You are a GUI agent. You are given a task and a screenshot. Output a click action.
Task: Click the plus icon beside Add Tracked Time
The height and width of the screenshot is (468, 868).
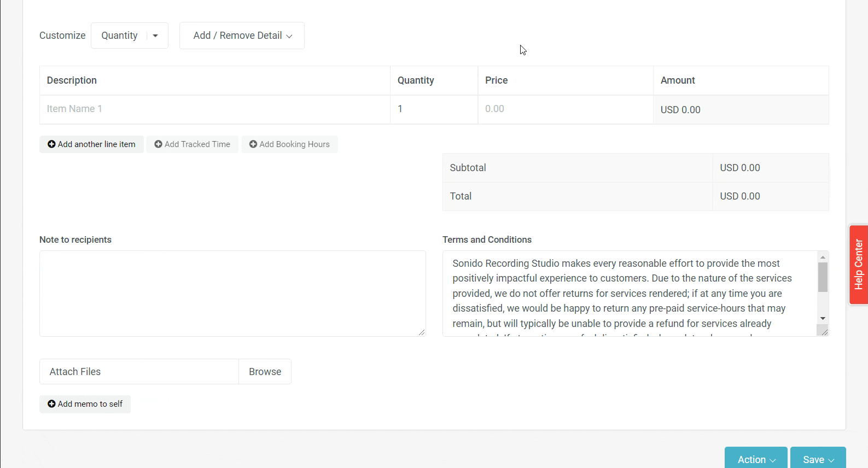158,144
